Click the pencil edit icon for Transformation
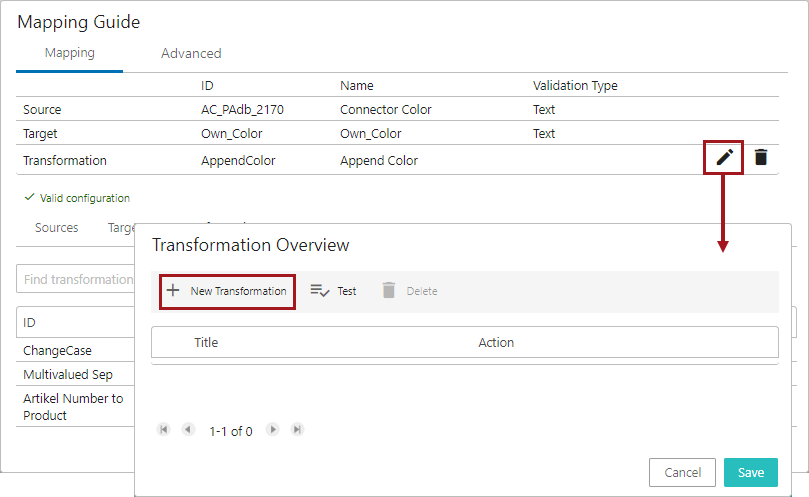The height and width of the screenshot is (497, 809). coord(724,157)
